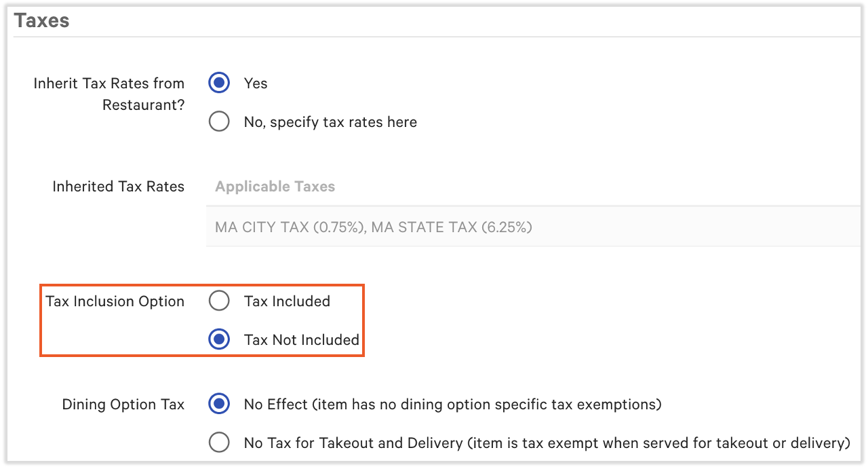868x467 pixels.
Task: Click the Tax Inclusion Option label
Action: tap(114, 301)
